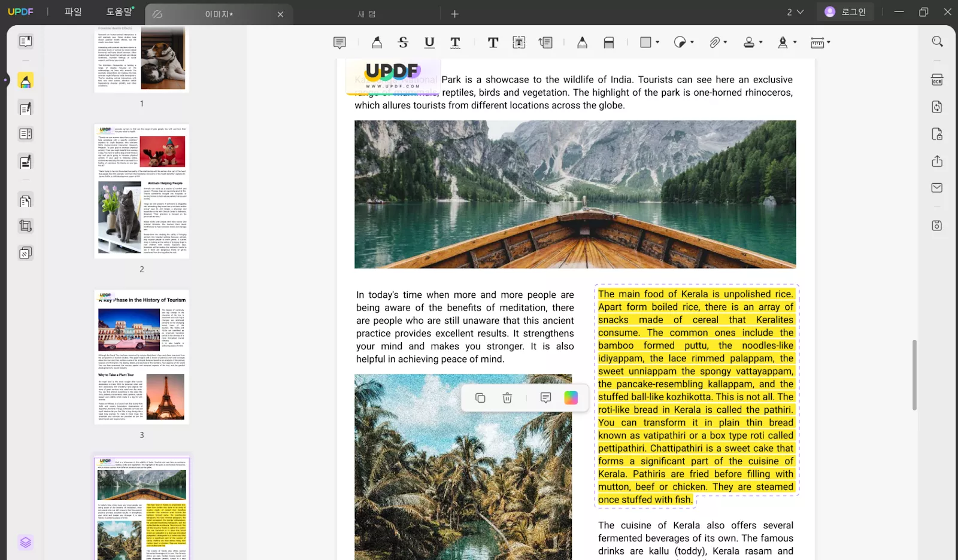The height and width of the screenshot is (560, 958).
Task: Select the text callout tool
Action: pos(545,42)
